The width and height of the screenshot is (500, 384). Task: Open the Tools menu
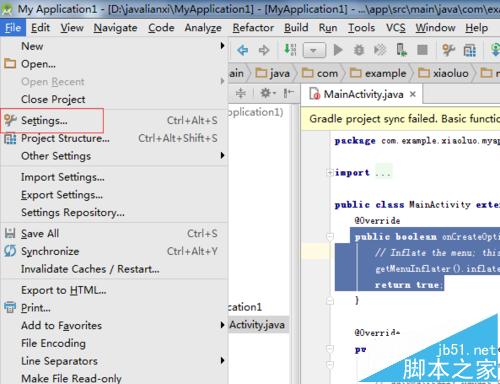click(361, 28)
